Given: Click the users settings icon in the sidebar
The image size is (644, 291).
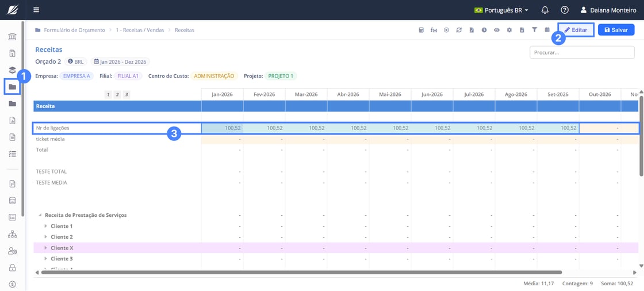Looking at the screenshot, I should pyautogui.click(x=12, y=251).
